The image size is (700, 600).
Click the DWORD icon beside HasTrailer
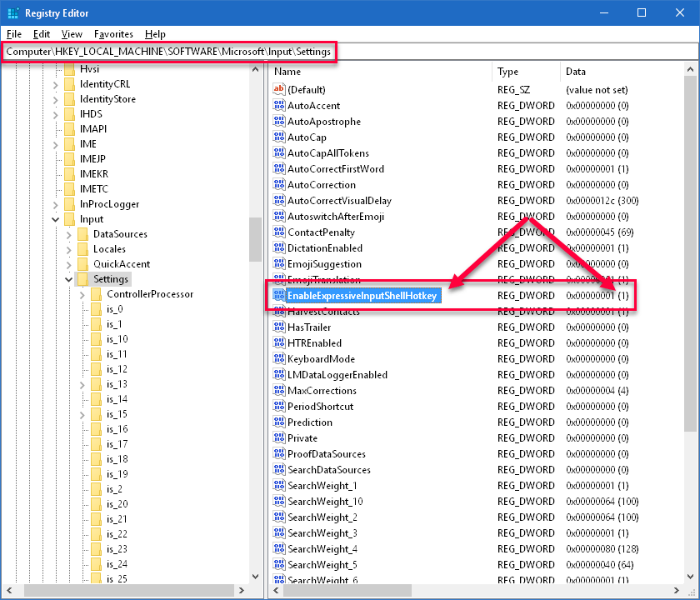click(279, 327)
